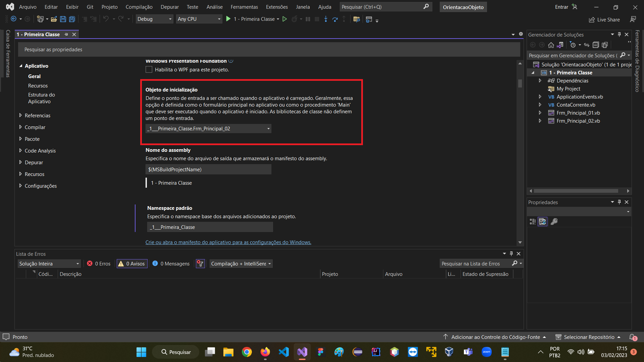Screen dimensions: 644x362
Task: Click the Start/Run debug button
Action: tap(229, 19)
